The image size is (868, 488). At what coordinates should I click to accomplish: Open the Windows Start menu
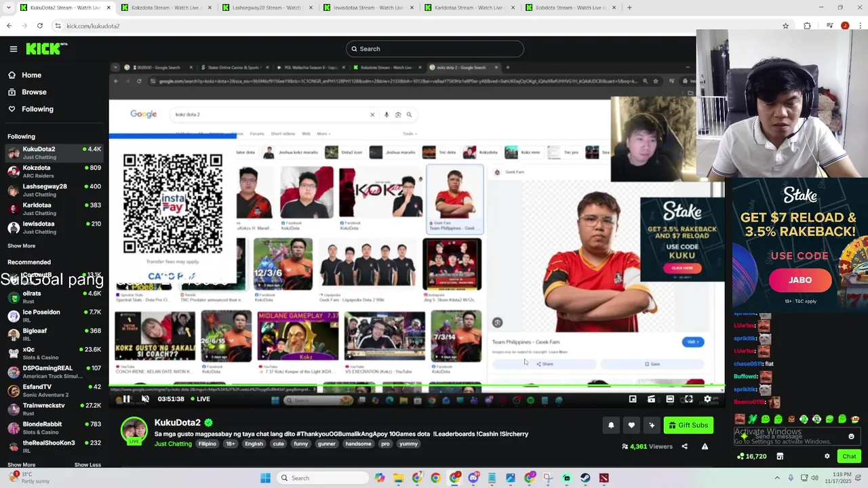265,478
